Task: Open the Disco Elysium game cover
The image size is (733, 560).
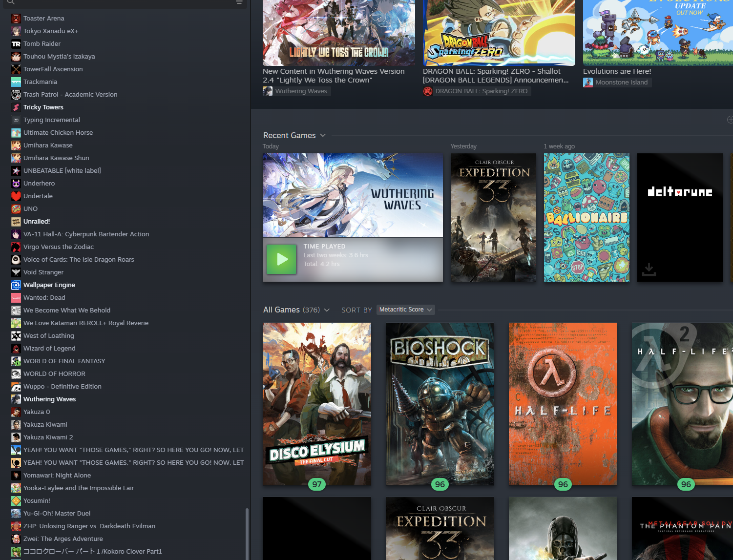Action: tap(317, 404)
